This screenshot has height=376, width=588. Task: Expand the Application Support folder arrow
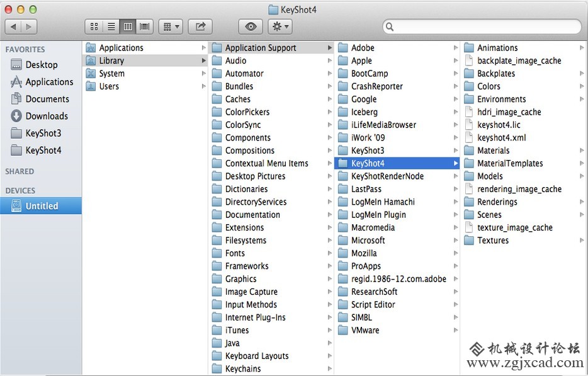point(330,48)
